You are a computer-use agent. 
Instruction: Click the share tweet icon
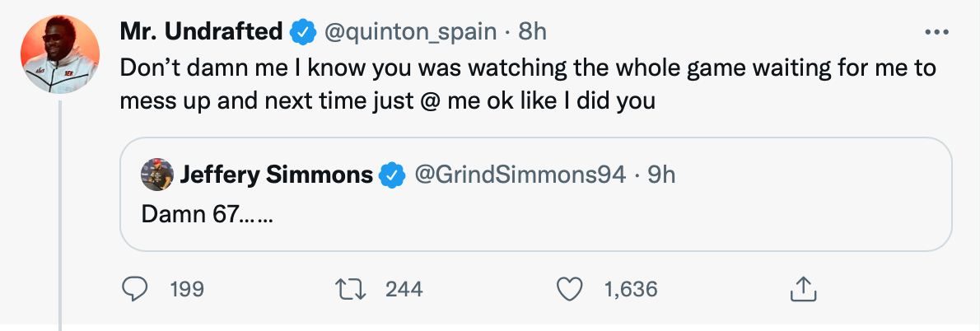[802, 288]
